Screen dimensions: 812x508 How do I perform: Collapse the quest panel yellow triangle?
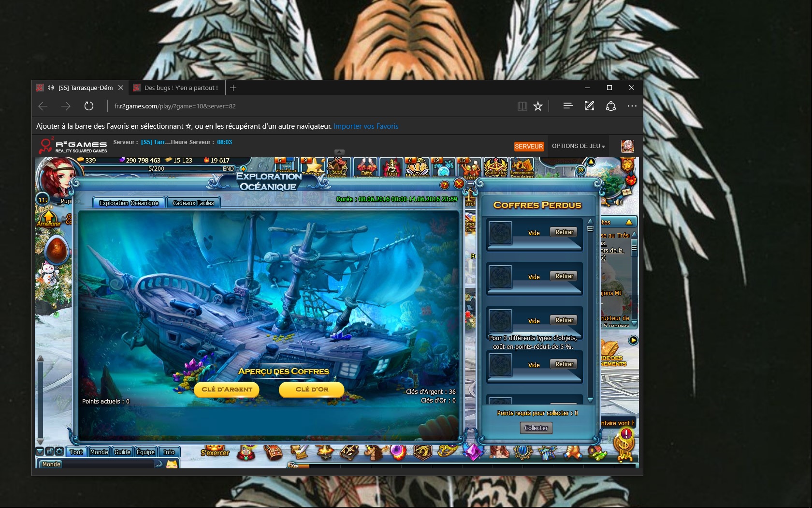coord(629,222)
